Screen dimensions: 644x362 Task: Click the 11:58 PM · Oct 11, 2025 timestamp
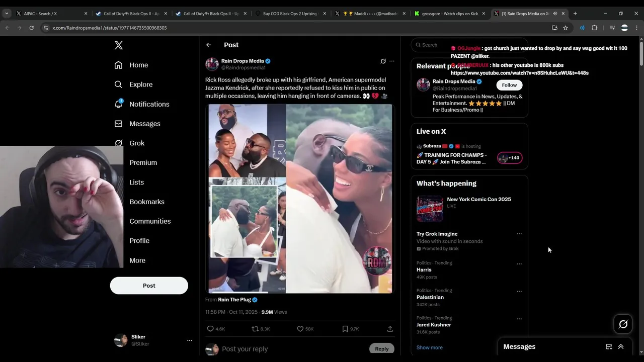point(231,312)
